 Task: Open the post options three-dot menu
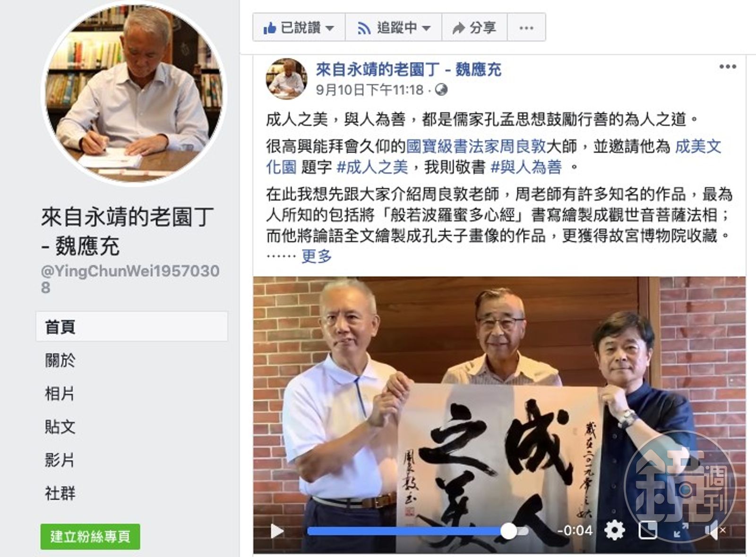(728, 67)
